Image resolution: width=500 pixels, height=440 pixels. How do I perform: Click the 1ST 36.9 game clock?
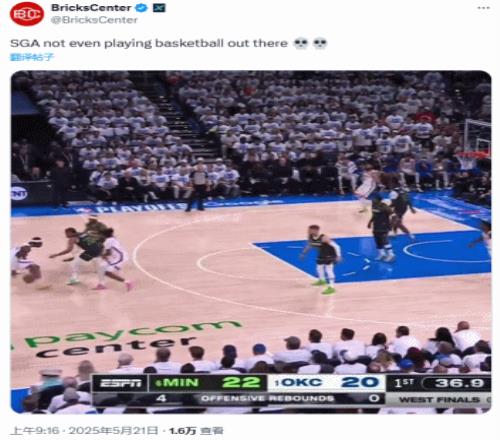438,383
